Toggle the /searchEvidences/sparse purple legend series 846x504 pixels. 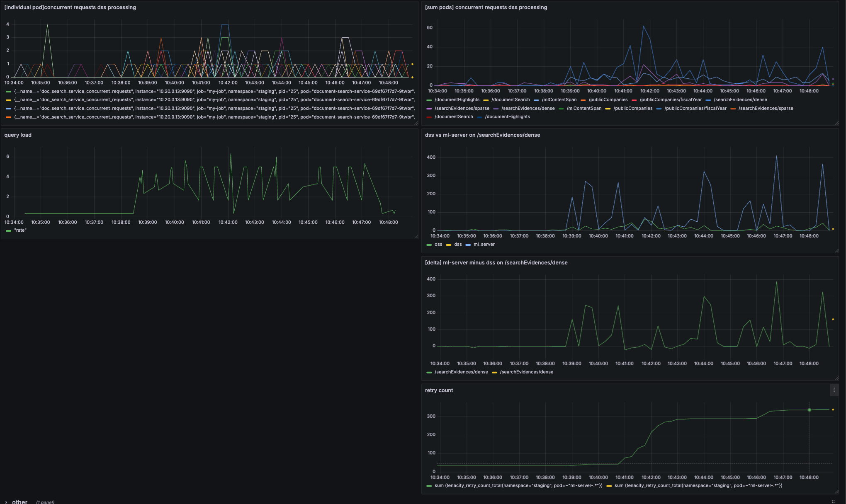coord(462,109)
